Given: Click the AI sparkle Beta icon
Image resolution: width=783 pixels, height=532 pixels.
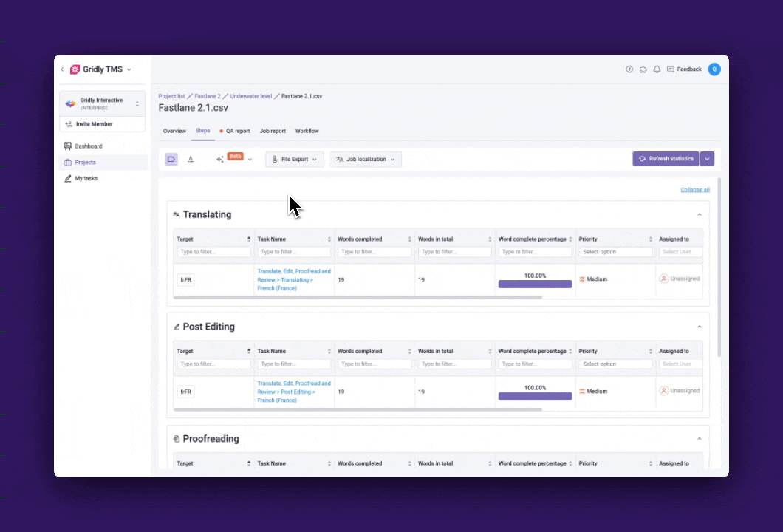Looking at the screenshot, I should point(220,159).
